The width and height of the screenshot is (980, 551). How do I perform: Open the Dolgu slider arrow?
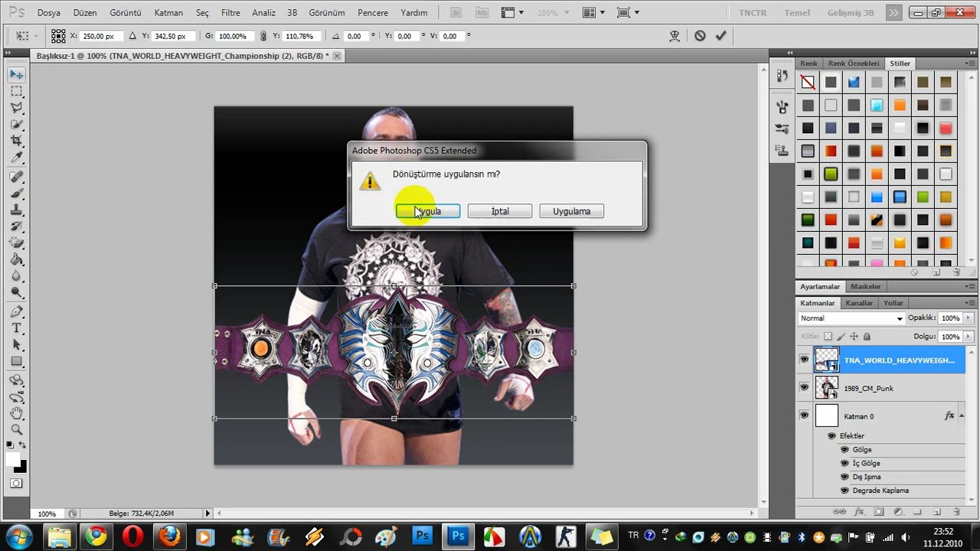(969, 337)
